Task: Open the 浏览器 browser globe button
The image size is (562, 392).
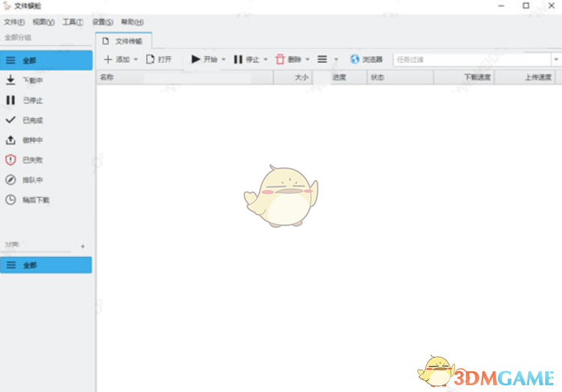Action: pos(366,59)
